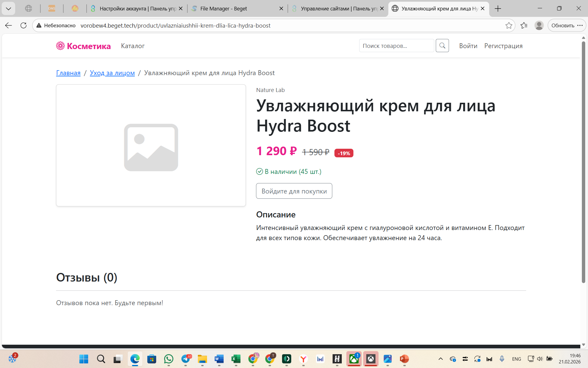Switch to the File Manager - Beget tab
The width and height of the screenshot is (588, 368).
[224, 9]
